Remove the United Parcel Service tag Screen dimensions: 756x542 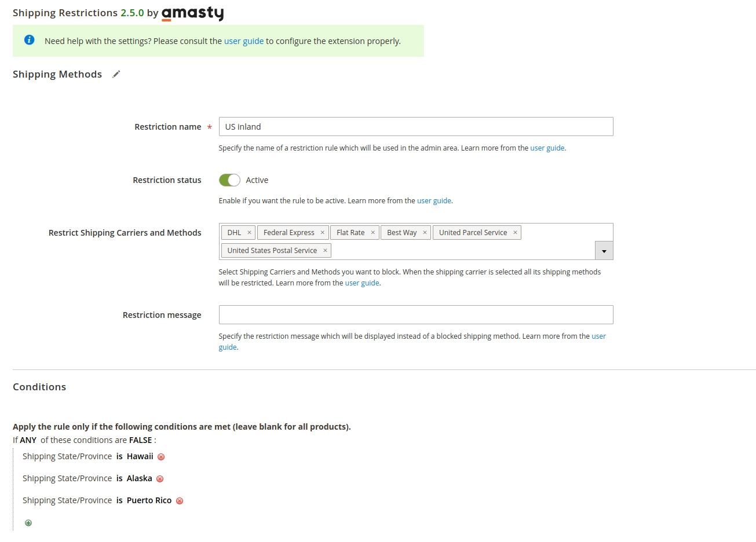point(515,232)
